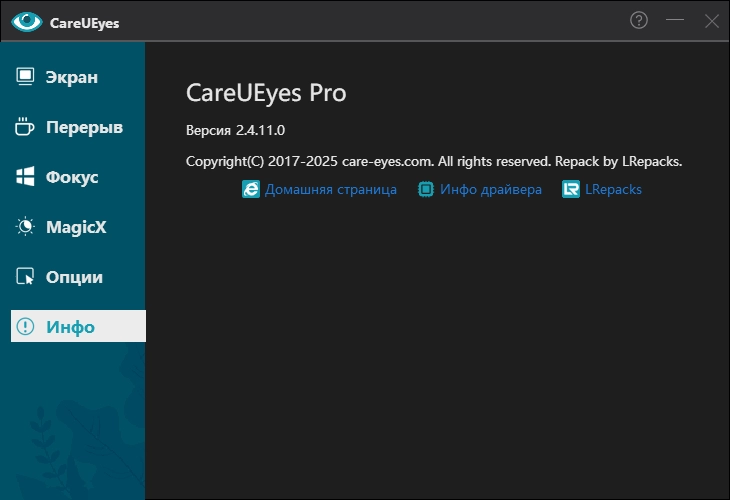
Task: Visit the LRepacks link text
Action: (x=613, y=189)
